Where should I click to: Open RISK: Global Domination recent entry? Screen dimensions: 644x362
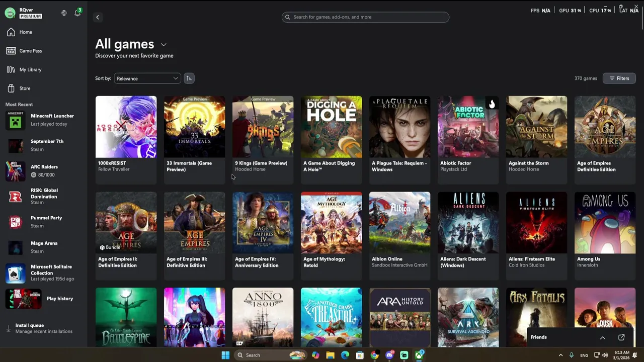44,196
